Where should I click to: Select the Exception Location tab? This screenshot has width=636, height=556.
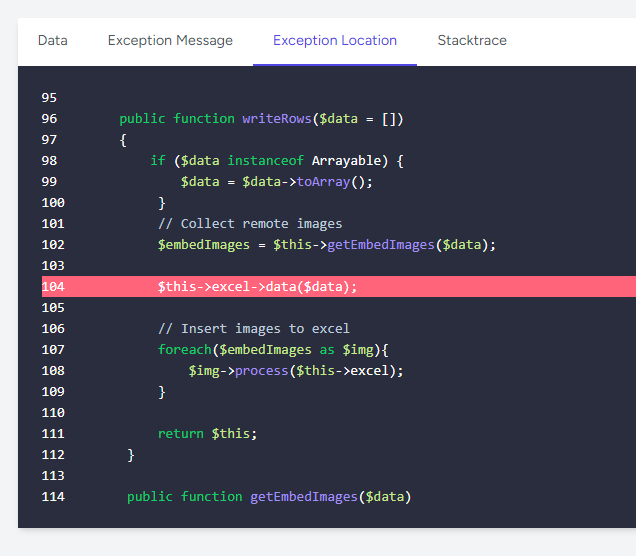tap(334, 41)
